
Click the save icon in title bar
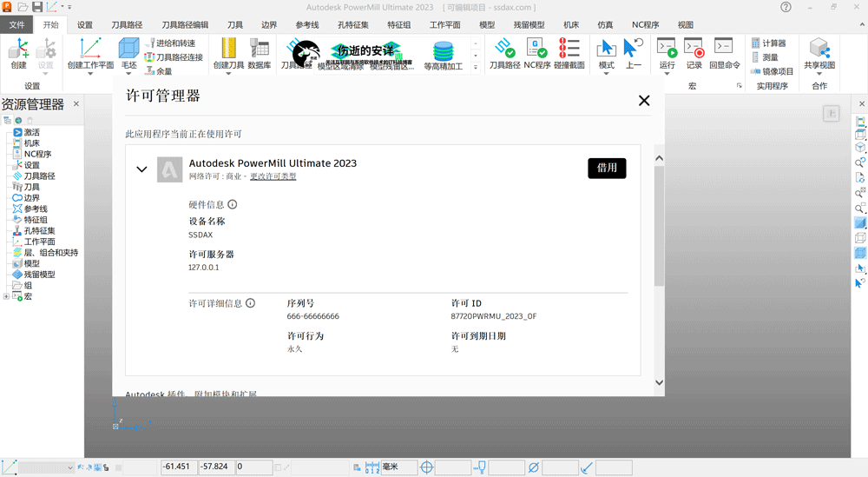(37, 7)
